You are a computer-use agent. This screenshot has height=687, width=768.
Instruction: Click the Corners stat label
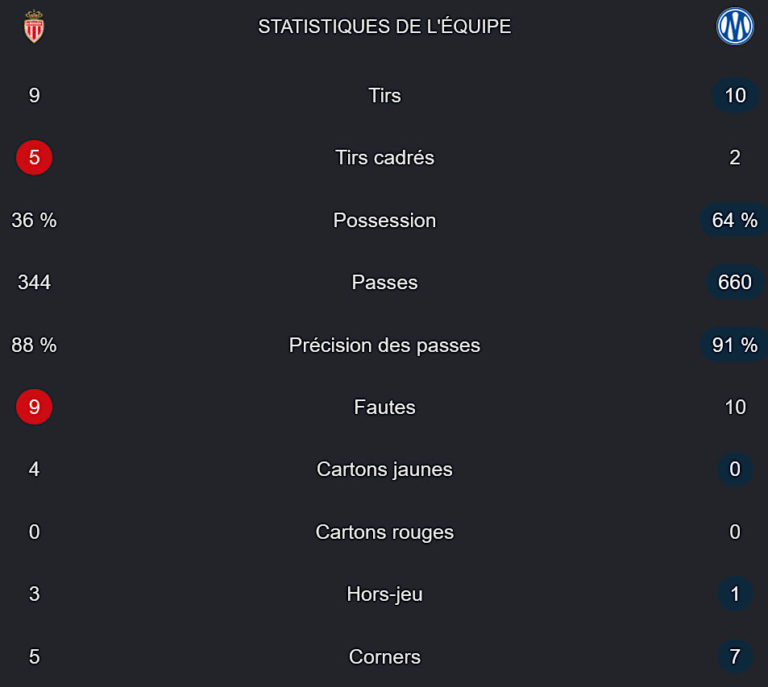pos(384,657)
